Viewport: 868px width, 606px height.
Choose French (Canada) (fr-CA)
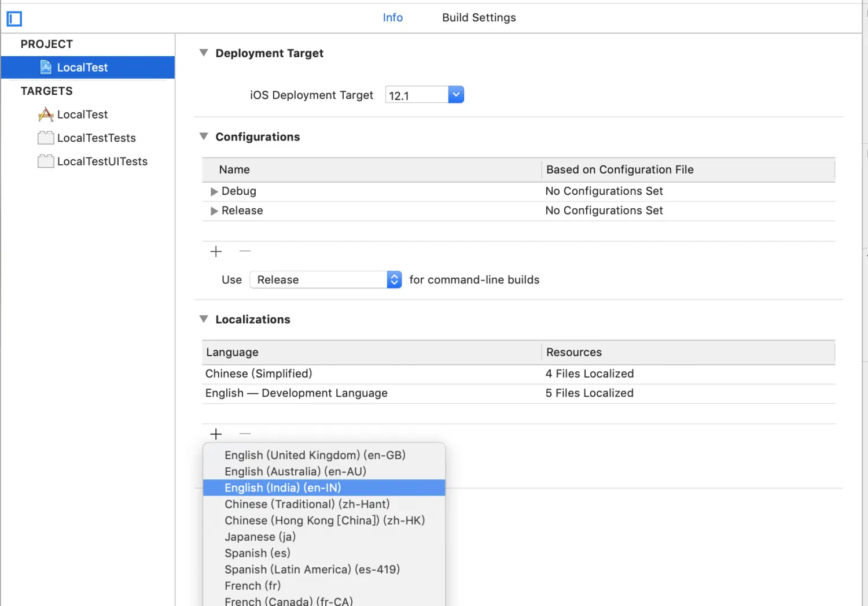[324, 600]
